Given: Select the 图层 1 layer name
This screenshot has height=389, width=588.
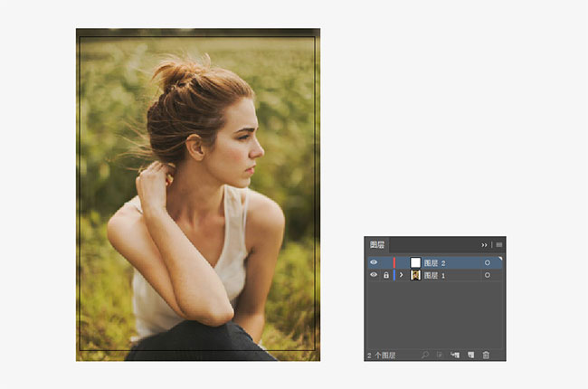Looking at the screenshot, I should (435, 275).
